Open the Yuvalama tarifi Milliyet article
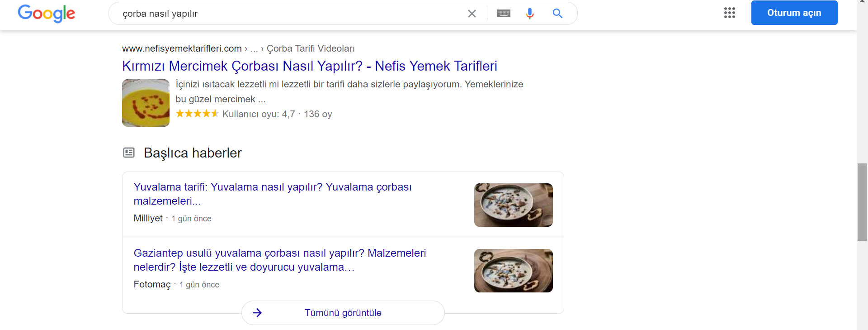This screenshot has height=330, width=868. pos(272,193)
